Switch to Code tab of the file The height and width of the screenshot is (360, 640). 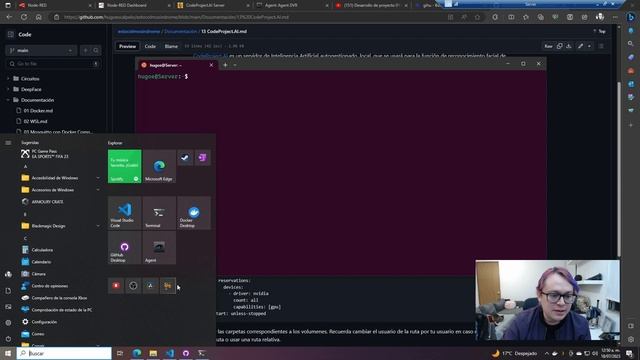[x=150, y=46]
